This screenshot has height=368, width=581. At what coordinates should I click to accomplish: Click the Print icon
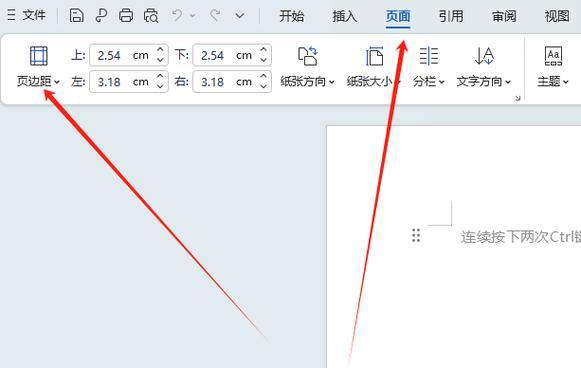click(x=126, y=16)
